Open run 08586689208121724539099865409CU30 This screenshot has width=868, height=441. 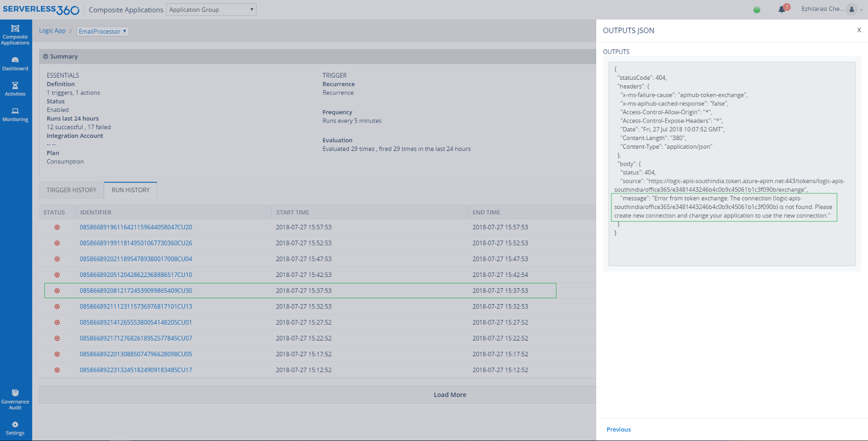136,291
